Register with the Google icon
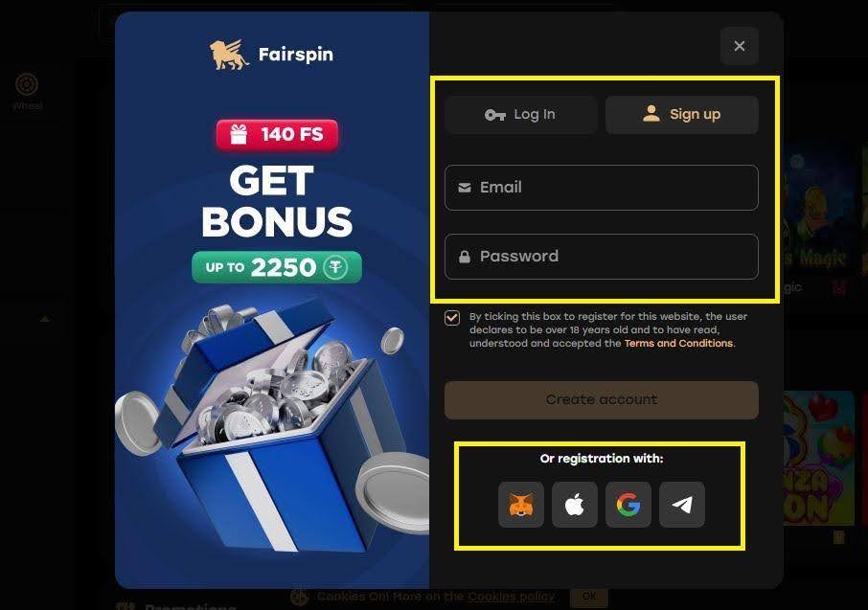Image resolution: width=868 pixels, height=610 pixels. click(x=628, y=505)
